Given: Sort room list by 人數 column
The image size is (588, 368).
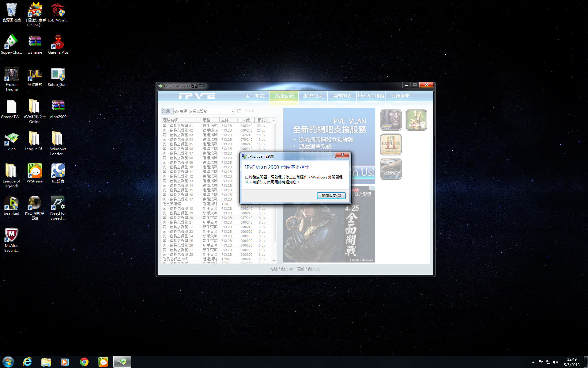Looking at the screenshot, I should (246, 120).
